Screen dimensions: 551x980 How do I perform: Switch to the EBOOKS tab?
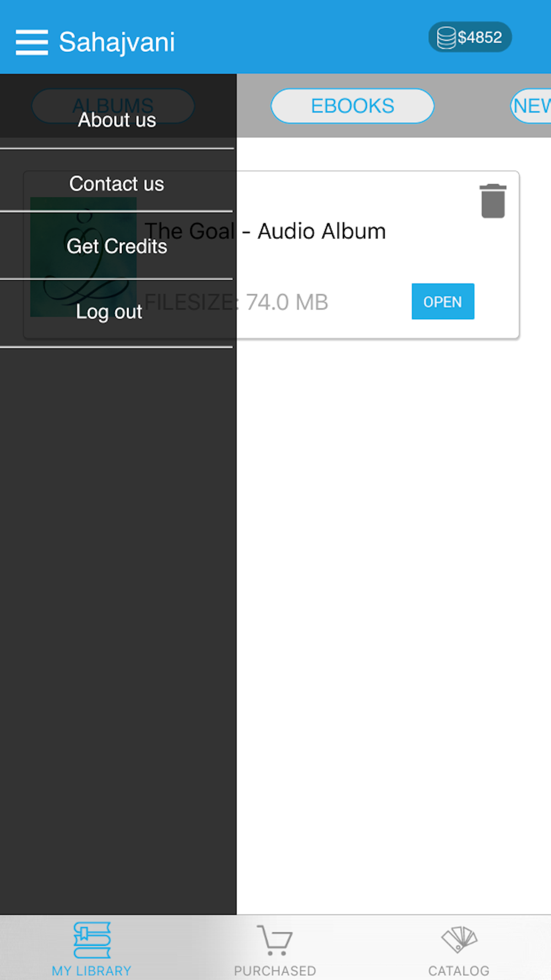pyautogui.click(x=353, y=106)
